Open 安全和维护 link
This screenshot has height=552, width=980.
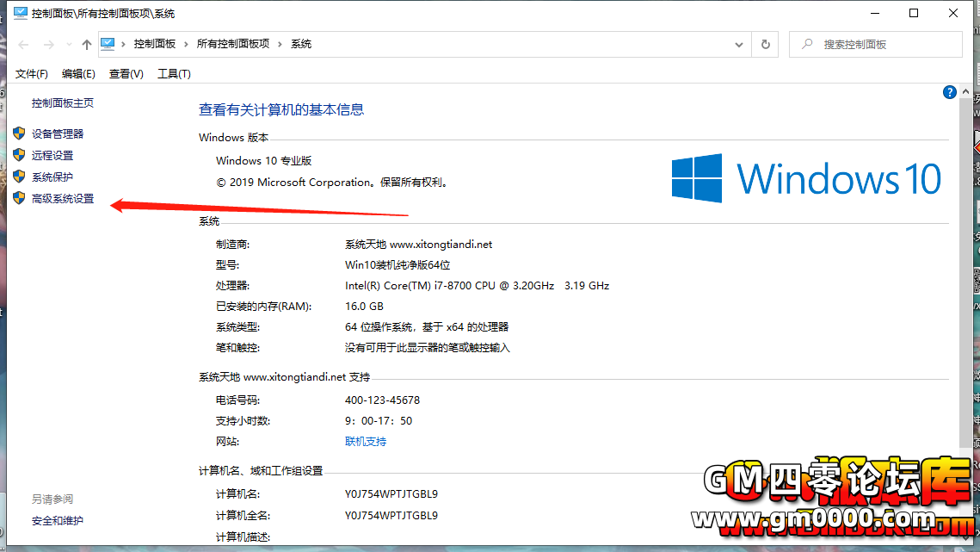(58, 521)
